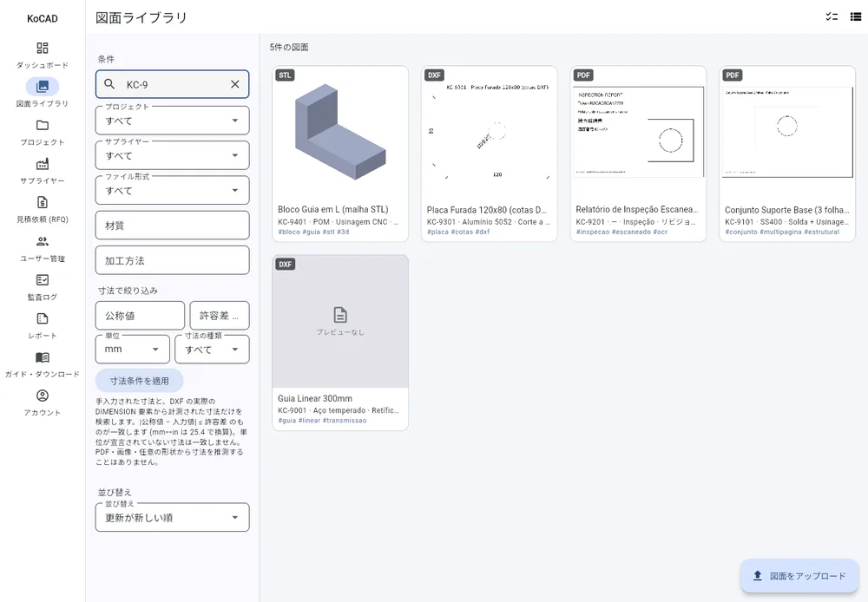Open the プロジェクト folder icon
868x602 pixels.
tap(42, 125)
